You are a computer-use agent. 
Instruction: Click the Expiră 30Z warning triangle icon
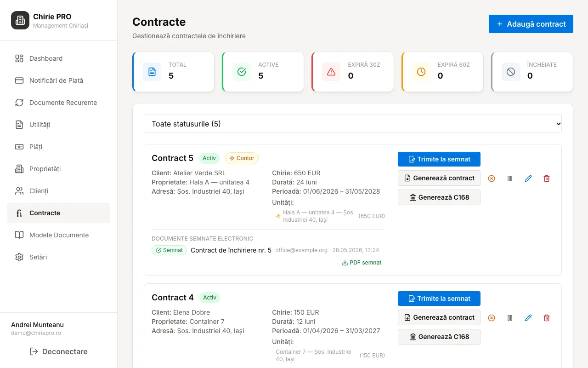(x=331, y=72)
